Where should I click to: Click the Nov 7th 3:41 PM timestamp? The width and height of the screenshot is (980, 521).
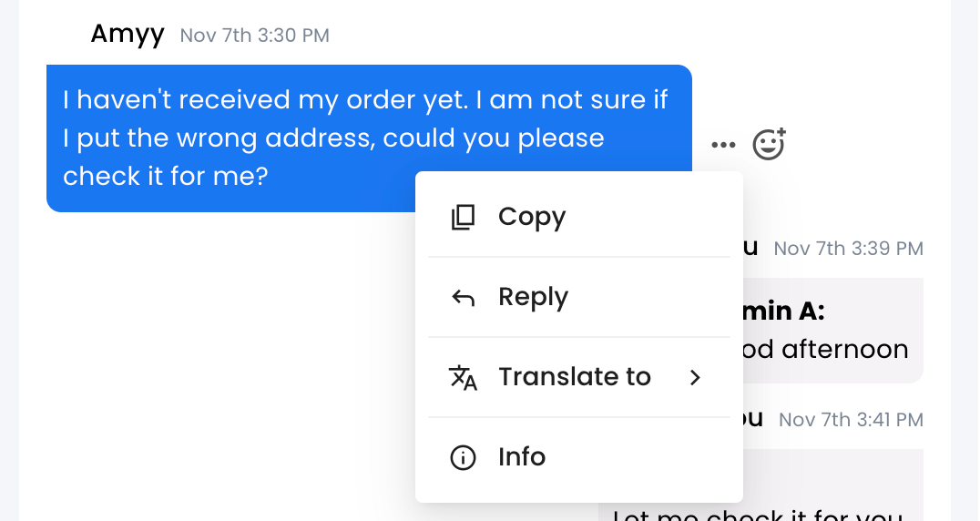click(x=851, y=419)
